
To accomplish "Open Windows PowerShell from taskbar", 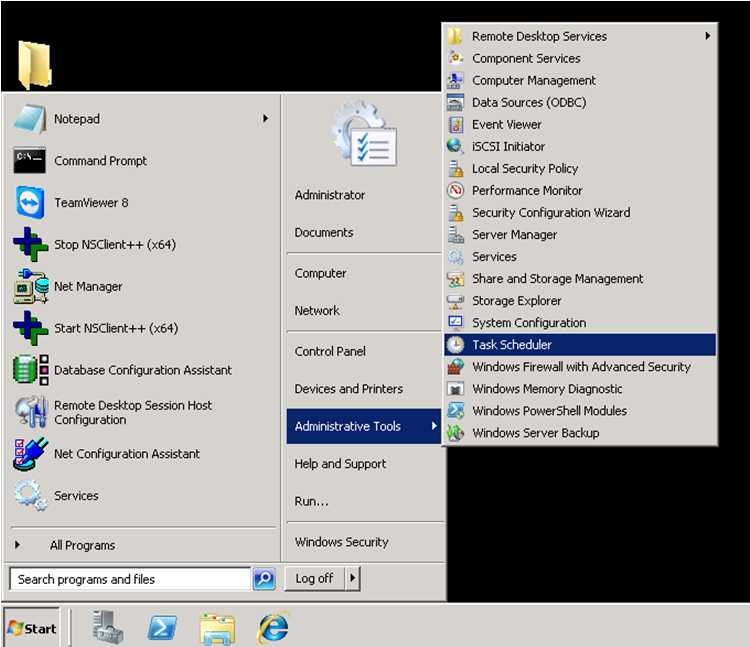I will (x=162, y=628).
